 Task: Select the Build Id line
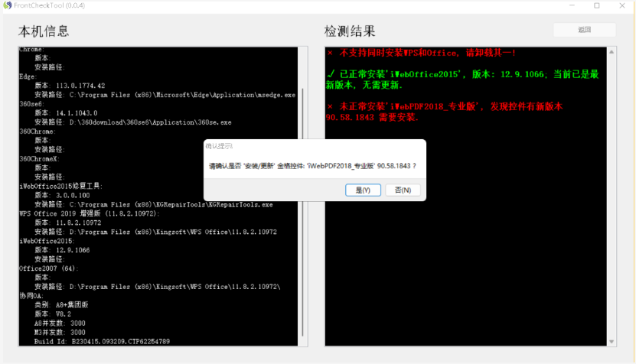[x=102, y=341]
